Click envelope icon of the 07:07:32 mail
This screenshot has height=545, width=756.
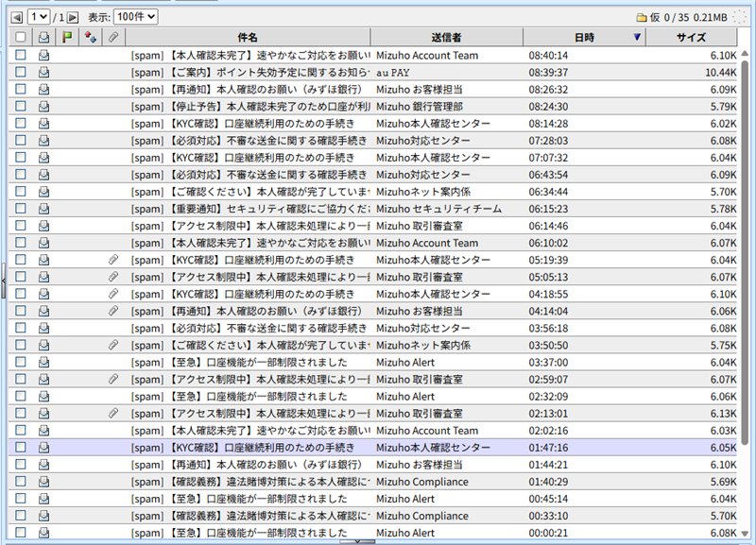tap(43, 158)
